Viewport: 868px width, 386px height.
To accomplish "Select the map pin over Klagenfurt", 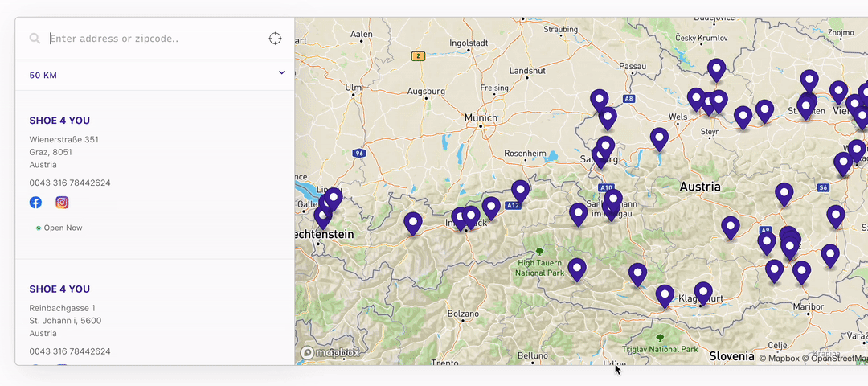I will coord(703,292).
